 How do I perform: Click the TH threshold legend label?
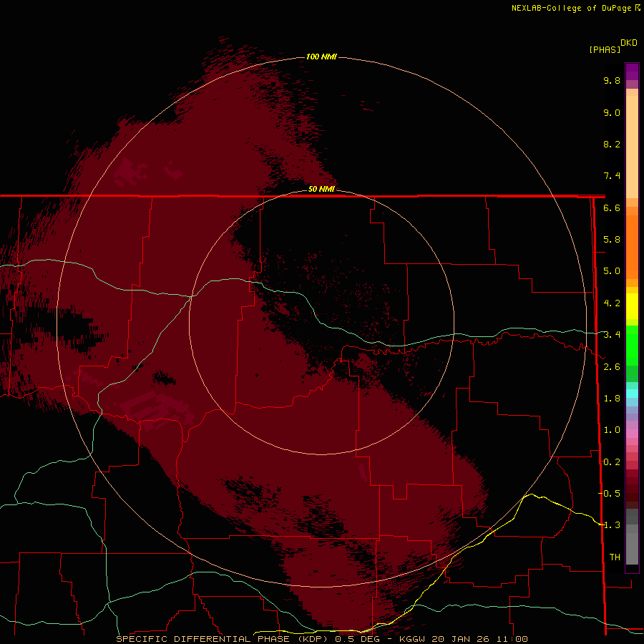point(615,557)
